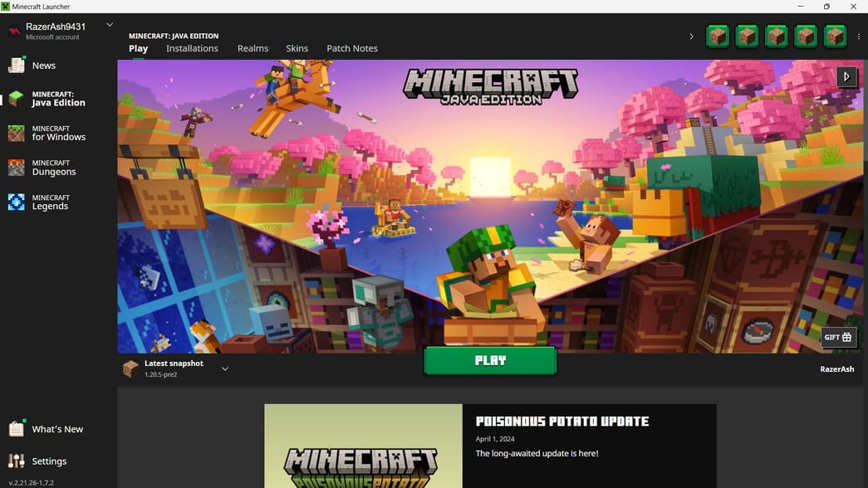Open Minecraft Legends from the sidebar
The height and width of the screenshot is (488, 868).
(x=50, y=202)
